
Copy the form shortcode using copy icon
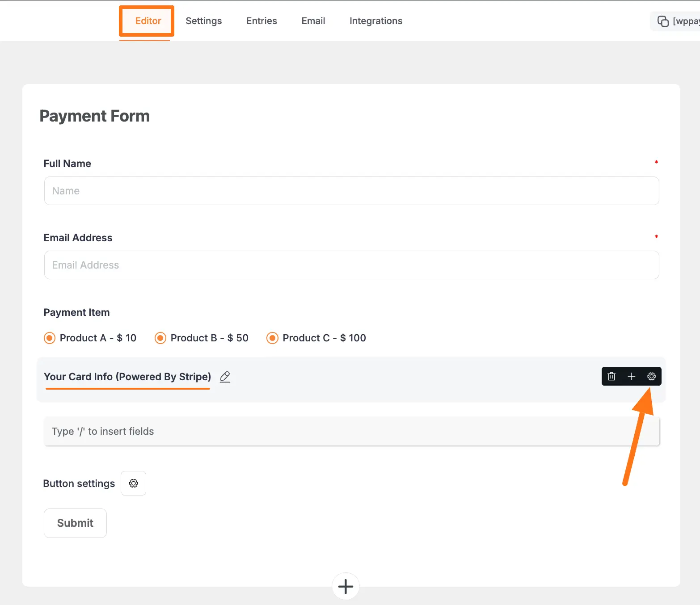(662, 21)
